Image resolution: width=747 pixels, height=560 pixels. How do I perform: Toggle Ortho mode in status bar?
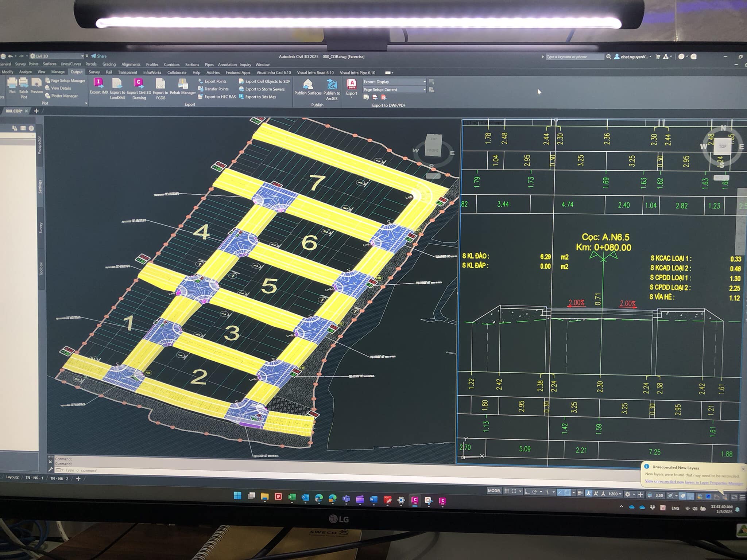[527, 492]
